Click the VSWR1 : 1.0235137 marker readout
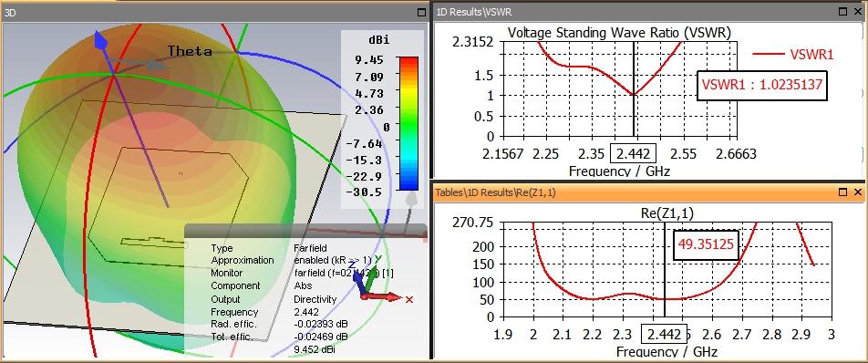 click(x=761, y=85)
